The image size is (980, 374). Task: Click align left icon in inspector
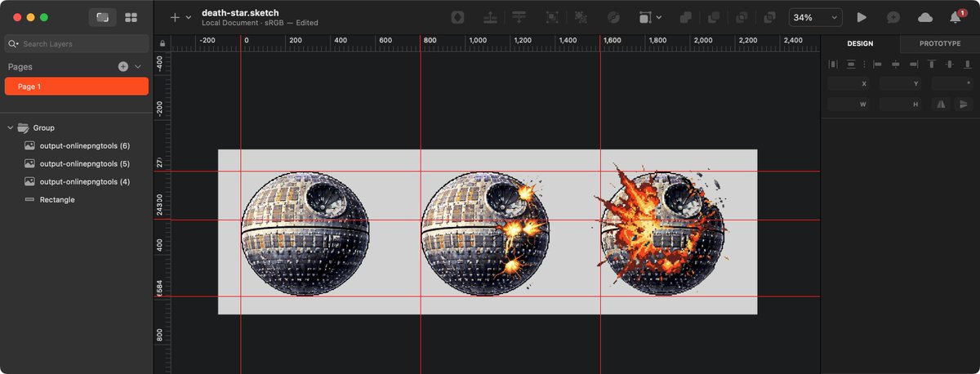coord(877,64)
